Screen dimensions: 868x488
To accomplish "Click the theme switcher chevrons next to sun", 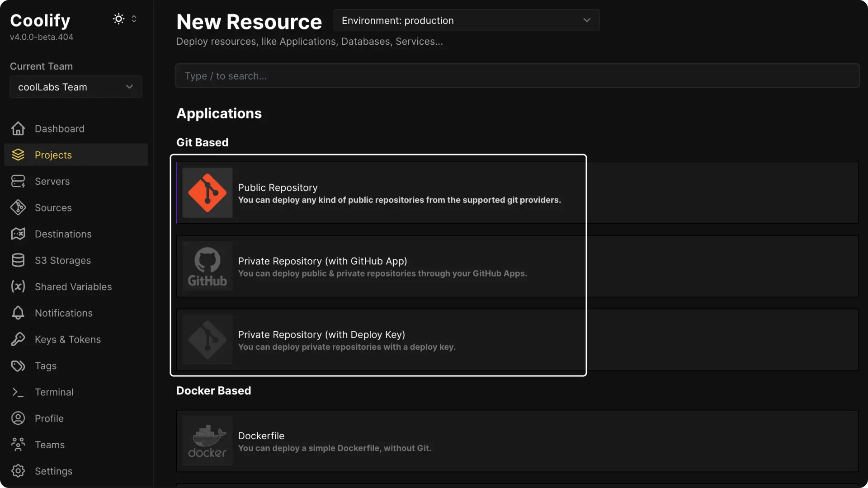I will pos(134,19).
